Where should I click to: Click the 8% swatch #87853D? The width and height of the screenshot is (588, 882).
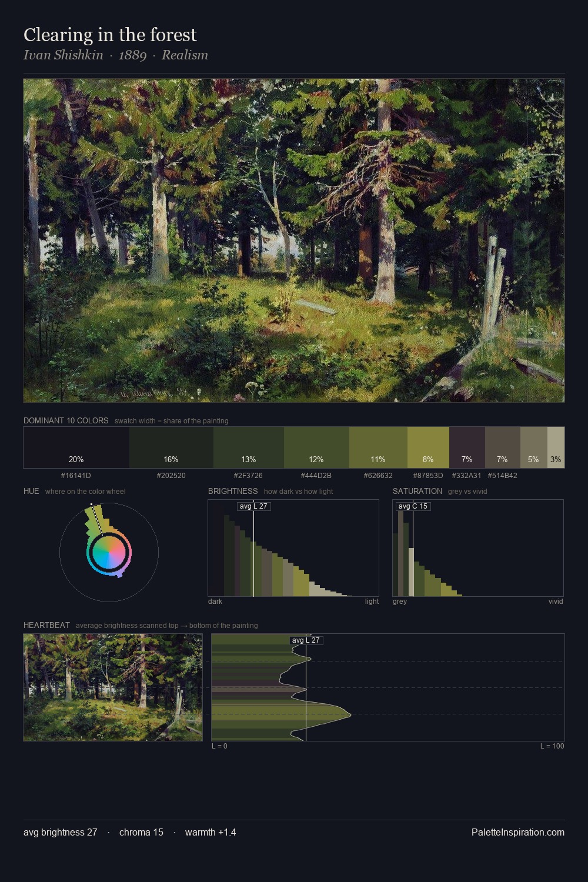coord(428,447)
